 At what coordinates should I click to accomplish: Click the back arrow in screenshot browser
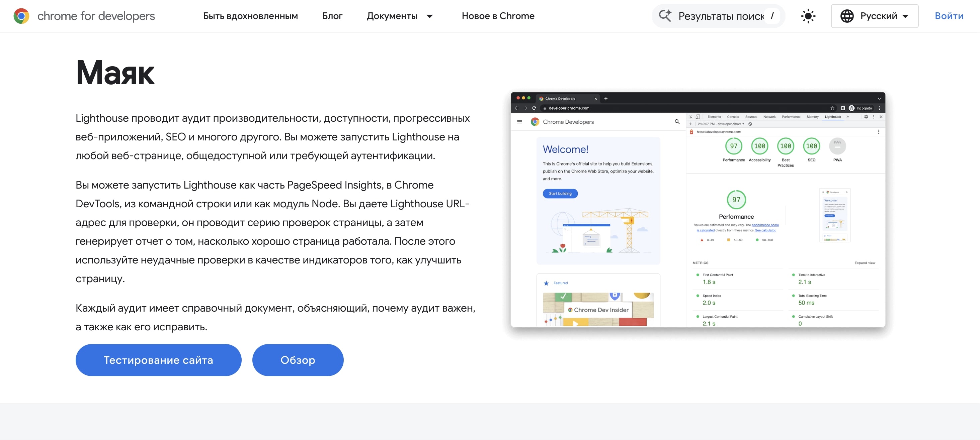click(x=517, y=108)
